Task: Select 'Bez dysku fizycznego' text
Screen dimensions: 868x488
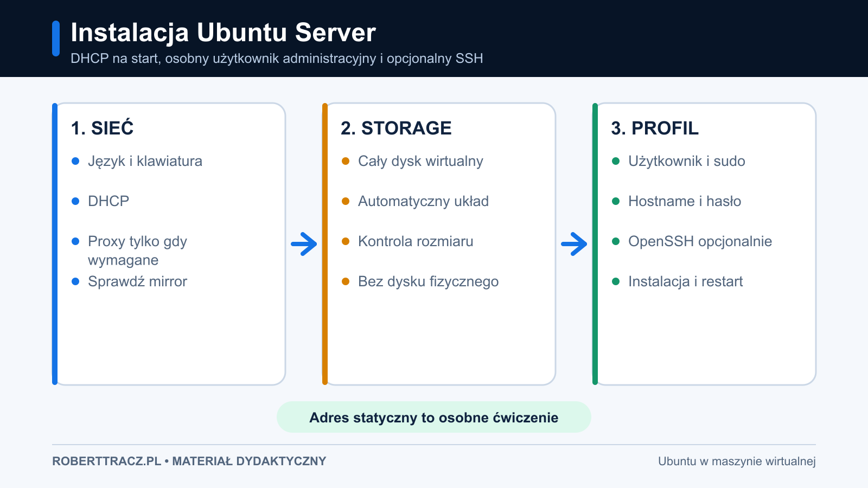Action: (428, 281)
